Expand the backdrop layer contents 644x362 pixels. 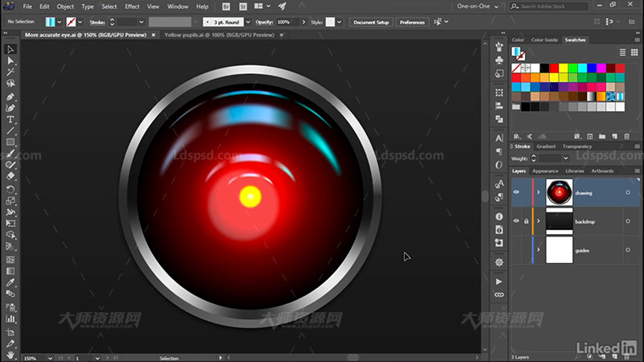coord(539,220)
